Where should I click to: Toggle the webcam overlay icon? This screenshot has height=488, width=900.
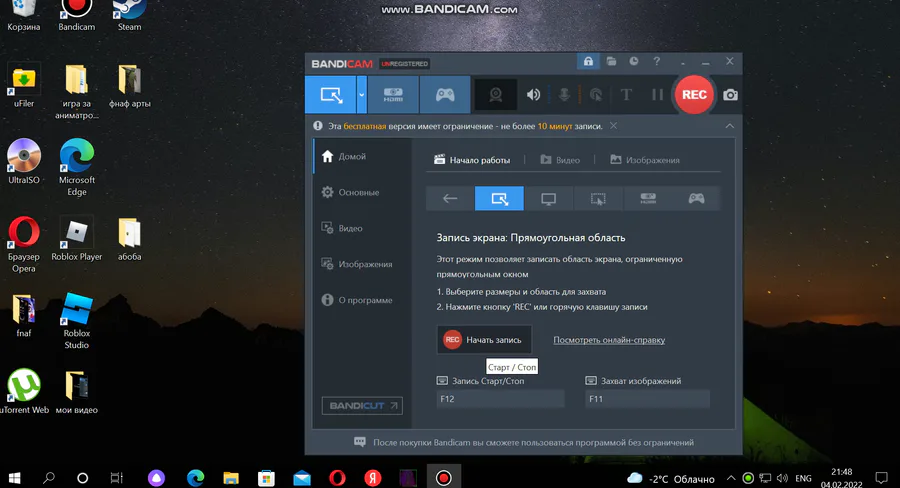(495, 95)
